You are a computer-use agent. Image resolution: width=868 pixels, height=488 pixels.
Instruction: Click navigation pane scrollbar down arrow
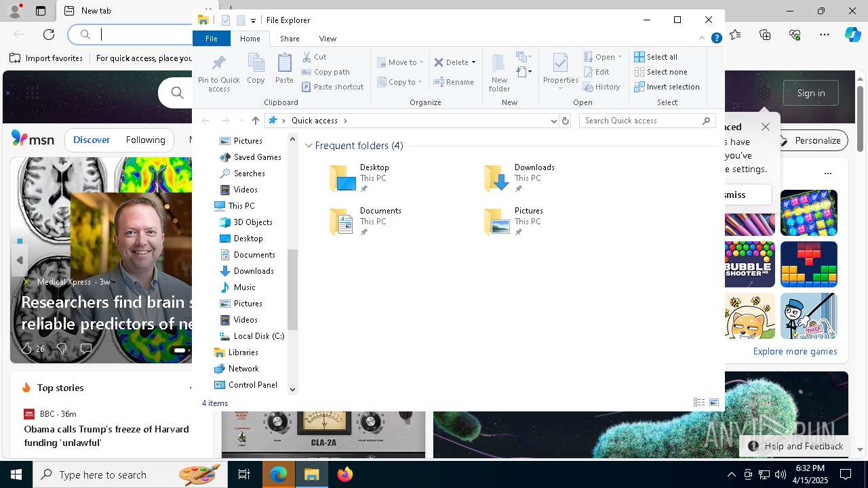[x=292, y=389]
